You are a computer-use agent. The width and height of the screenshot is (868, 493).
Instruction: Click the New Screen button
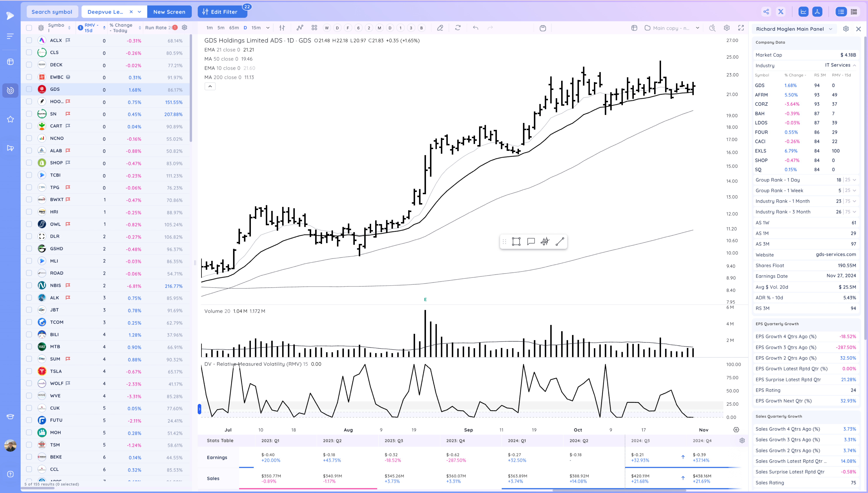[169, 12]
